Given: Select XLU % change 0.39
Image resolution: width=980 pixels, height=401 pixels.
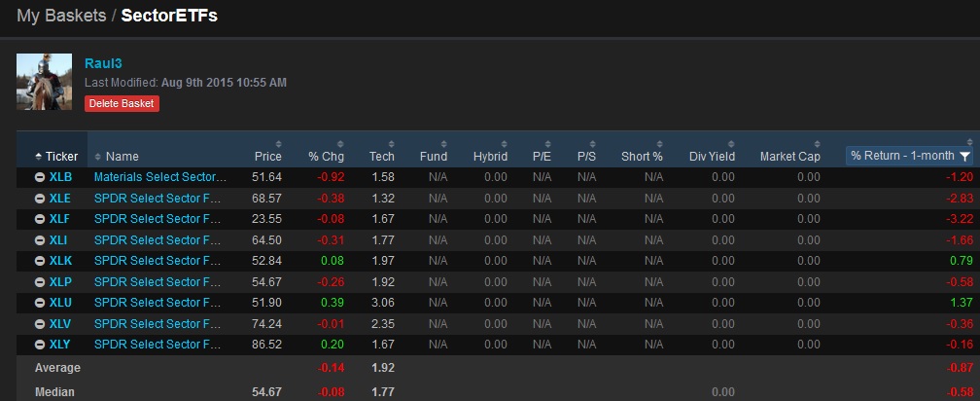Looking at the screenshot, I should [333, 303].
